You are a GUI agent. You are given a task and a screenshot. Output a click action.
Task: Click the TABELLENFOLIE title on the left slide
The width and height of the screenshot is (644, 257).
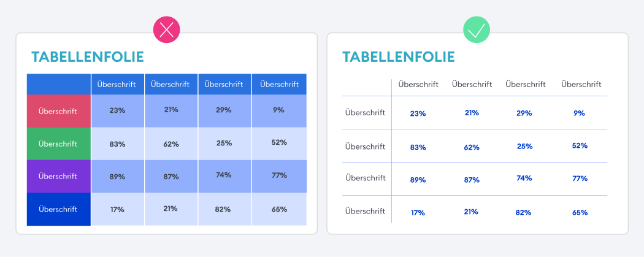[x=88, y=57]
